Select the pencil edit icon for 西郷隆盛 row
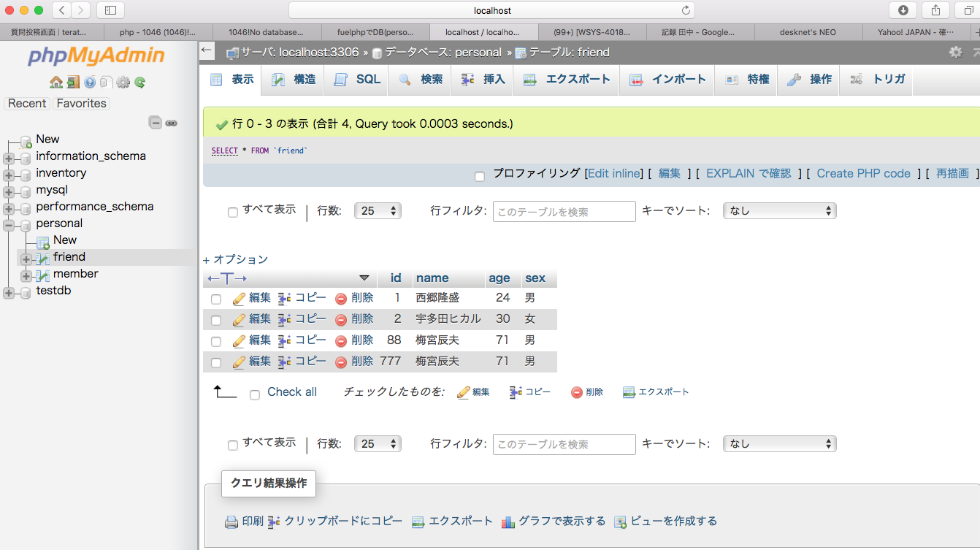The height and width of the screenshot is (550, 980). (x=239, y=298)
